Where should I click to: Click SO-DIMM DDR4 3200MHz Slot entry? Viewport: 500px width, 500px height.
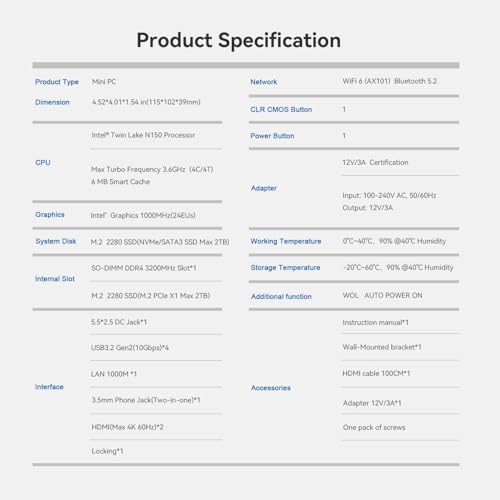click(144, 268)
